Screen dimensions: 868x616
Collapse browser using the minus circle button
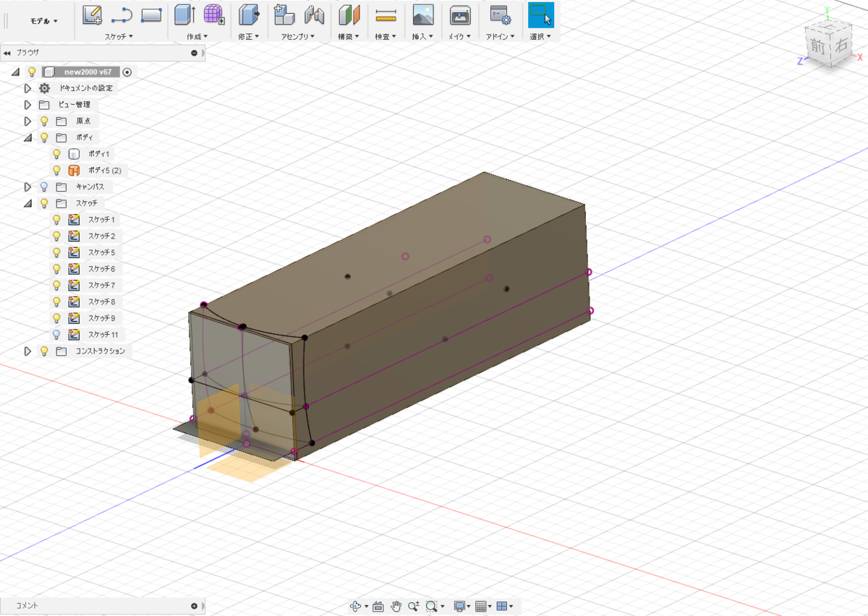[x=194, y=53]
